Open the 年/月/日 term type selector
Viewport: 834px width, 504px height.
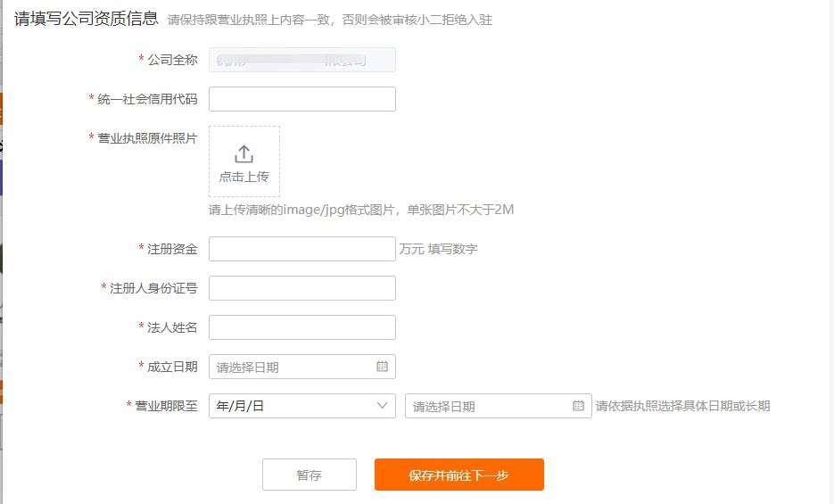[301, 406]
